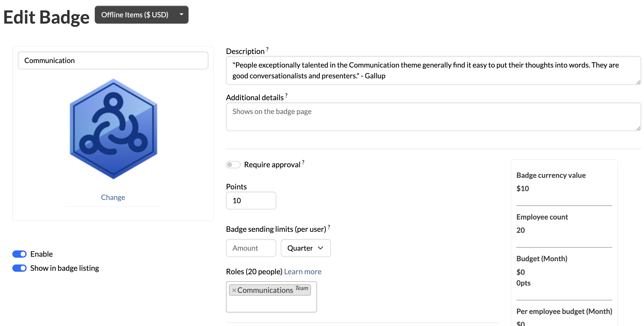Click the Points input field

click(x=251, y=200)
